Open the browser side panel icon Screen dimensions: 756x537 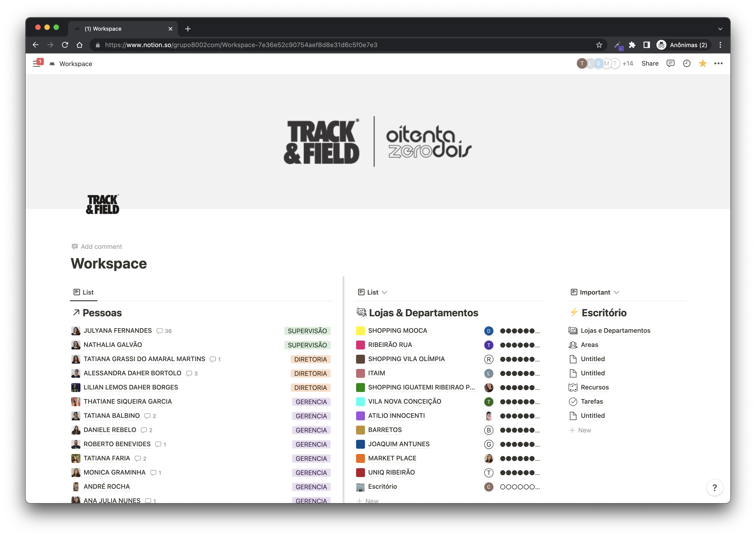[x=647, y=45]
